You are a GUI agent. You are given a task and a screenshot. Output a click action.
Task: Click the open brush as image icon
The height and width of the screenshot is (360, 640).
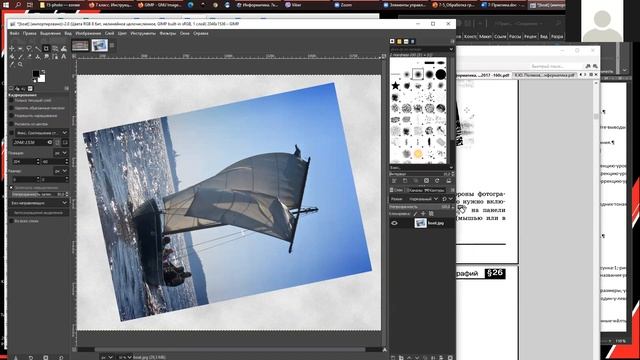449,181
